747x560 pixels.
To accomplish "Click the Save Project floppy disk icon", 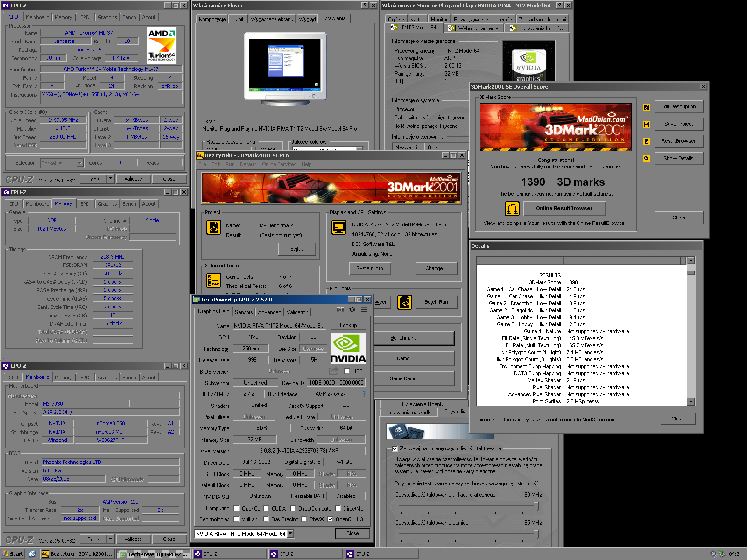I will 647,125.
